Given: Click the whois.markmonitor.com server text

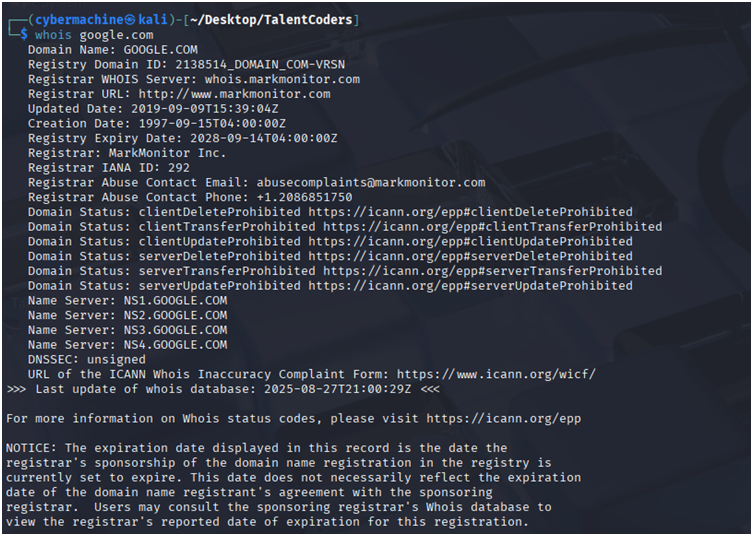Looking at the screenshot, I should pos(282,79).
